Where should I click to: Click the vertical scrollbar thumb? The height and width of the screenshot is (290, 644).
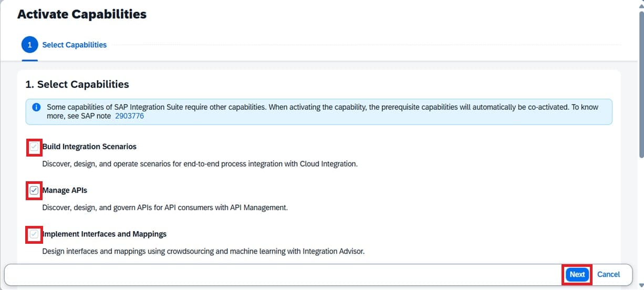point(640,84)
